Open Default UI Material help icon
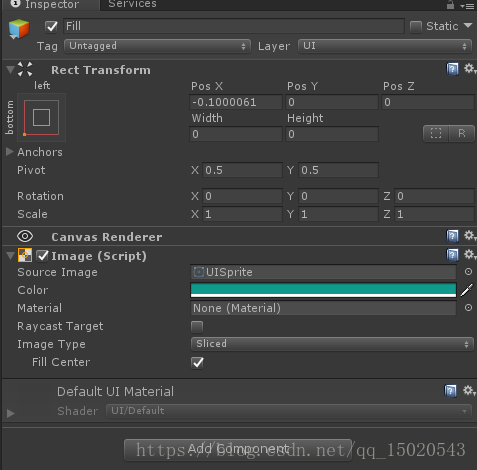This screenshot has height=470, width=477. coord(450,391)
